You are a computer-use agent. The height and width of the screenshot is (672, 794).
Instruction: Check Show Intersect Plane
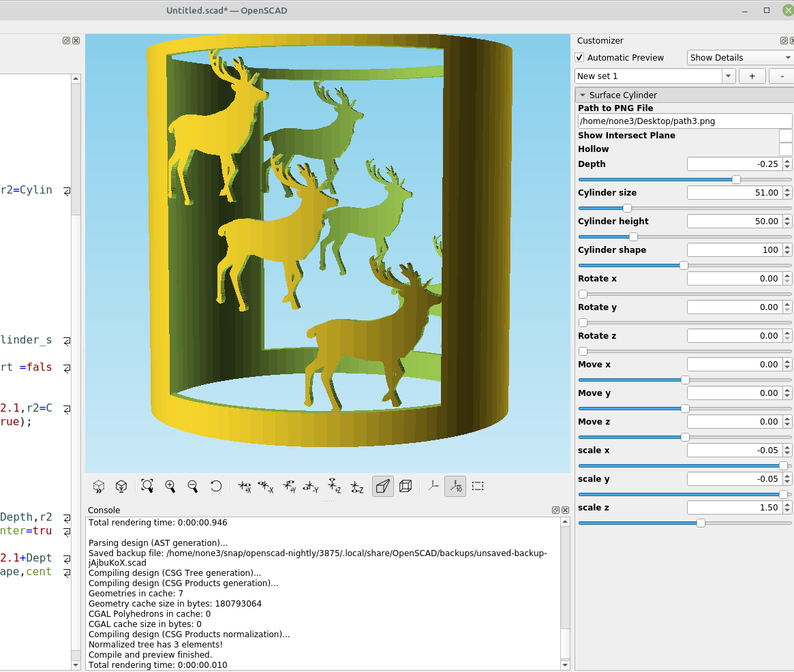[785, 135]
